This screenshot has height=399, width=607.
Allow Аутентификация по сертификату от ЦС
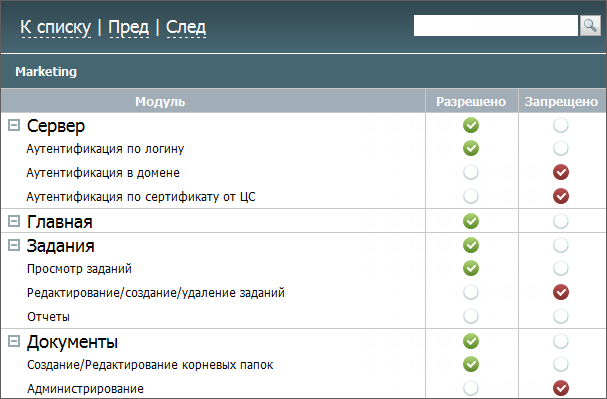pos(471,196)
